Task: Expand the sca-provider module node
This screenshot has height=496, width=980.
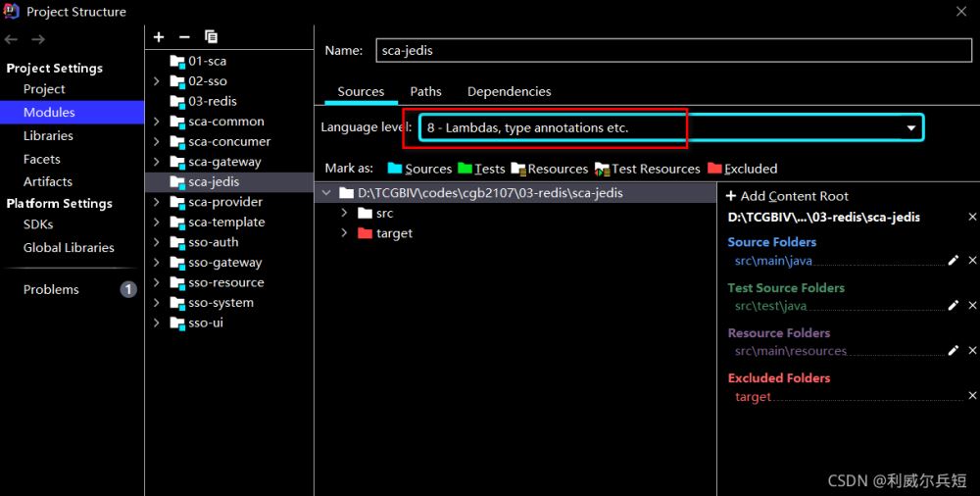Action: 157,202
